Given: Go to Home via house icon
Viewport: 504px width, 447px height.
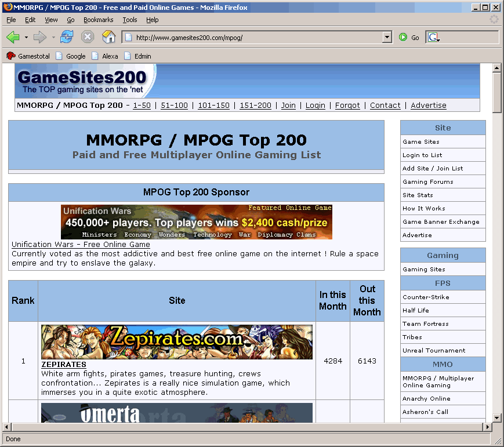Looking at the screenshot, I should [108, 37].
